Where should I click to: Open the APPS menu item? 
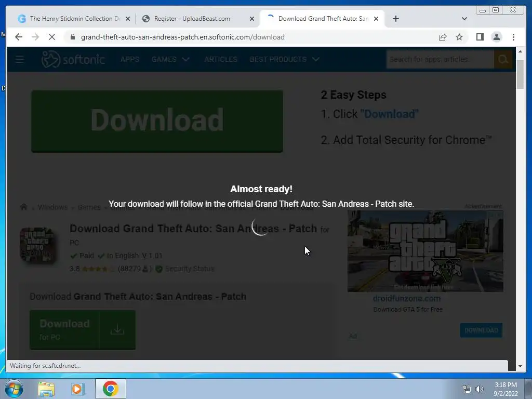tap(129, 59)
